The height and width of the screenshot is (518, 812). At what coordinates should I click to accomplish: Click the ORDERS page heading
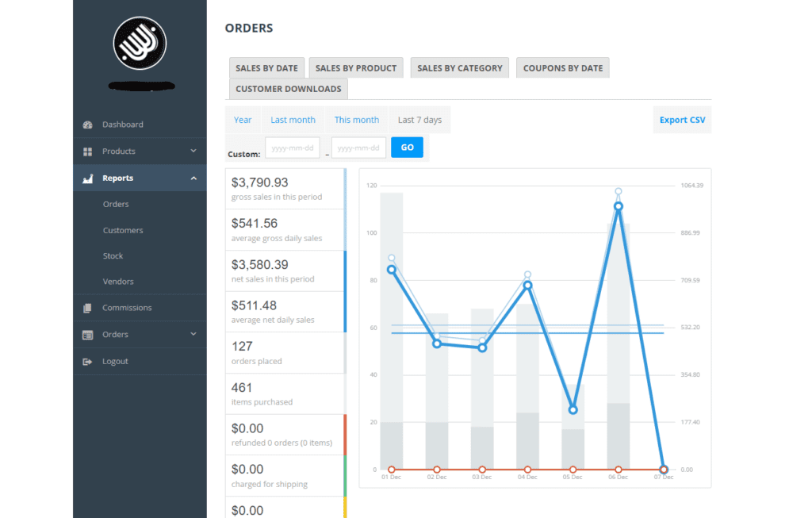pos(248,28)
